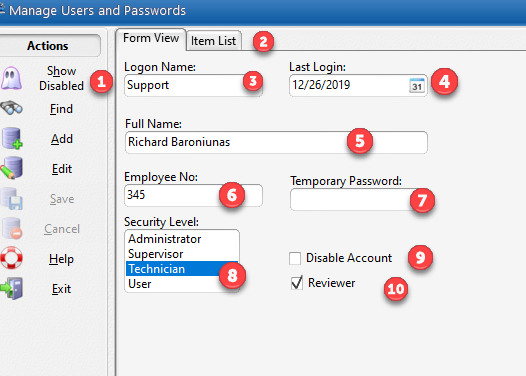Click the Full Name input field
Image resolution: width=526 pixels, height=376 pixels.
click(276, 142)
